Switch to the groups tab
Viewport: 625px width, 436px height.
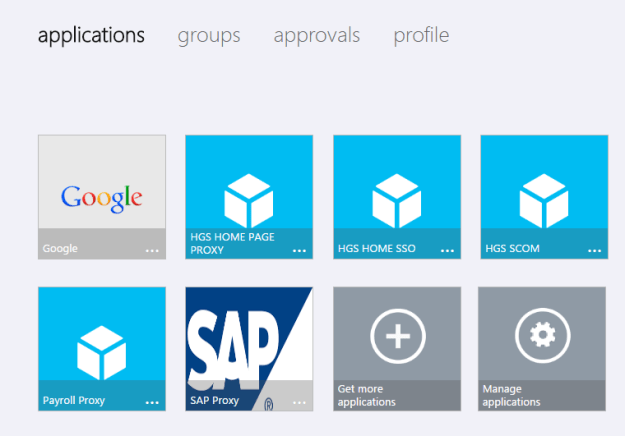pyautogui.click(x=209, y=36)
